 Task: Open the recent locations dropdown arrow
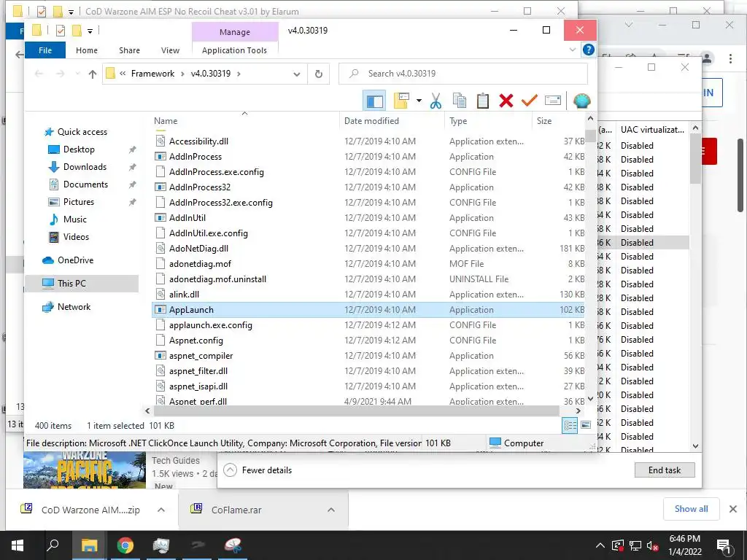click(77, 74)
